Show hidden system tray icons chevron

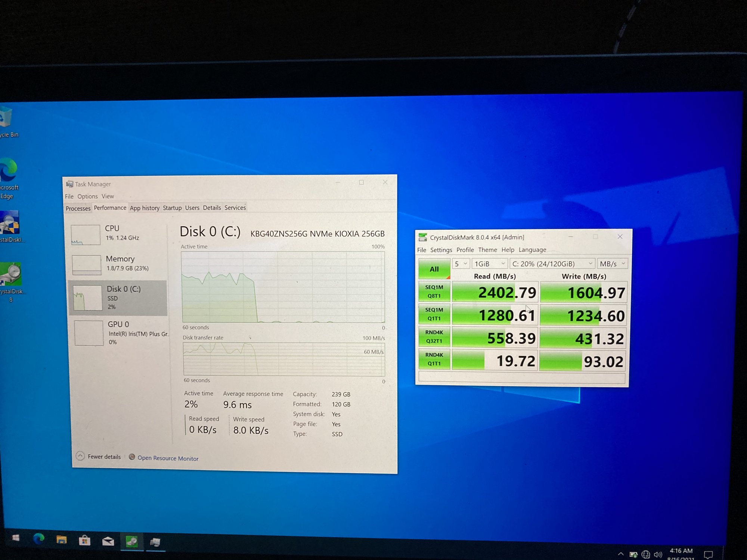(620, 554)
